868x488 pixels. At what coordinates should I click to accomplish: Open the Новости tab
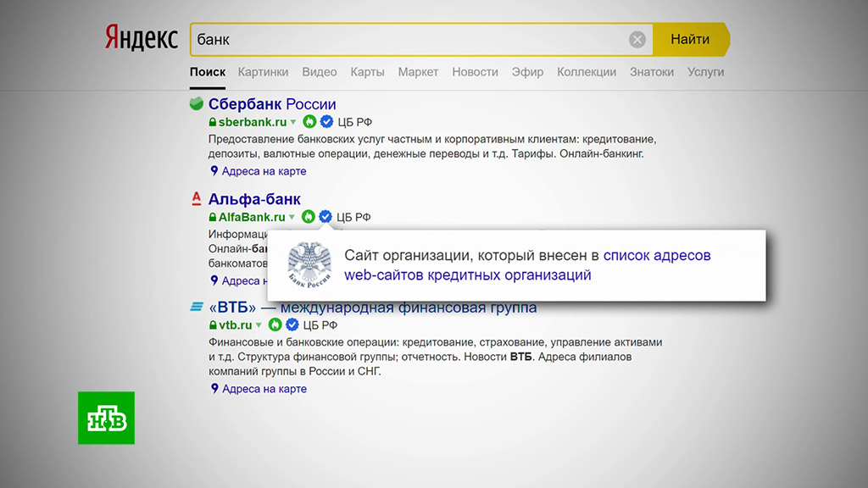(475, 72)
